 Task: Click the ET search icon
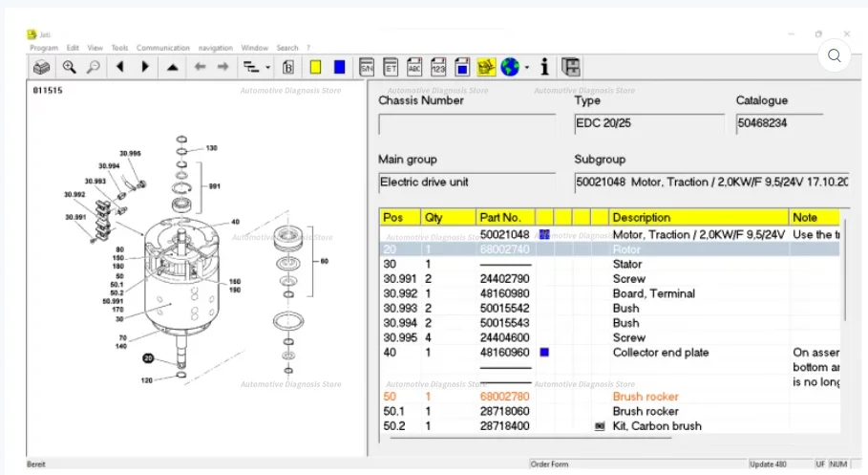(x=391, y=67)
